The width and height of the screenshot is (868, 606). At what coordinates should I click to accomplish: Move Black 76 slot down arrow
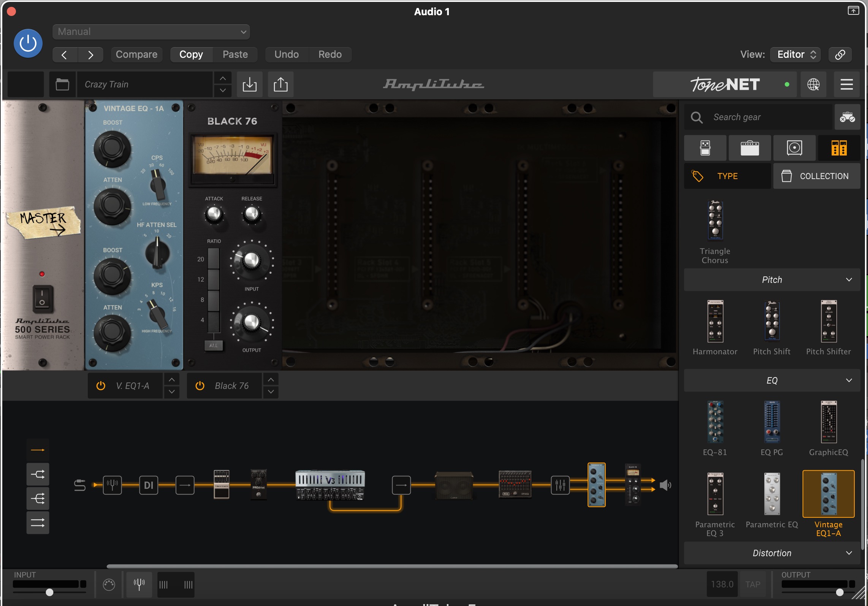pyautogui.click(x=271, y=392)
